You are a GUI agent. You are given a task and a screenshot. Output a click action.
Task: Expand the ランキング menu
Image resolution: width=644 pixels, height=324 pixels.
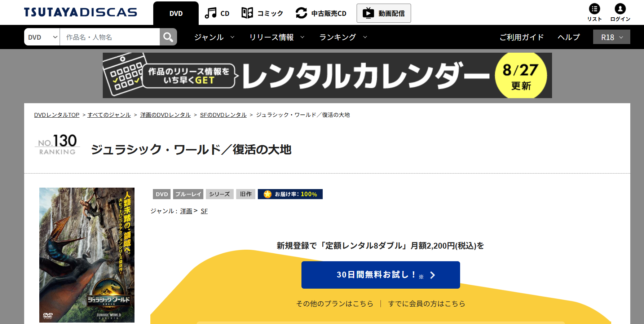(343, 37)
